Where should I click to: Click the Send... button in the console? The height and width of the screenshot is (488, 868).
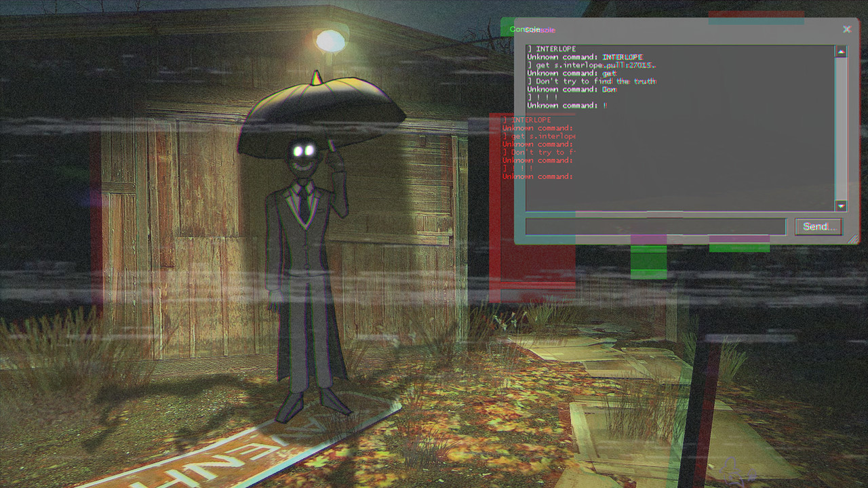pos(818,227)
